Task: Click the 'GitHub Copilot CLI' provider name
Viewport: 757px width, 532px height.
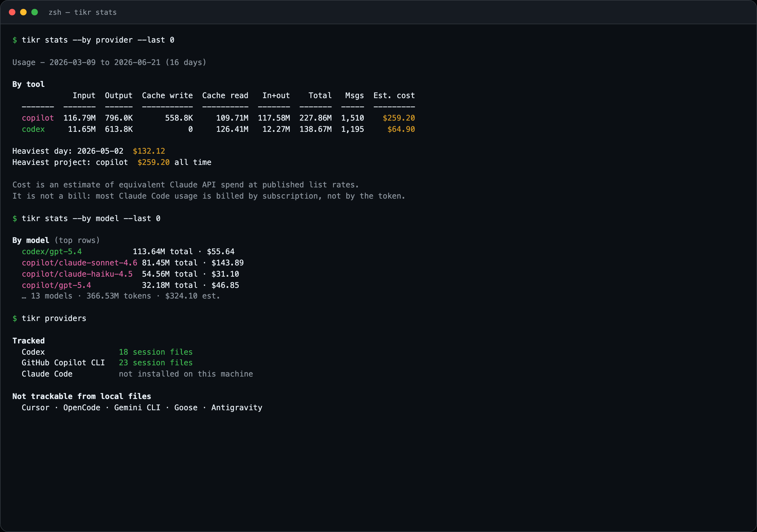Action: pyautogui.click(x=63, y=363)
